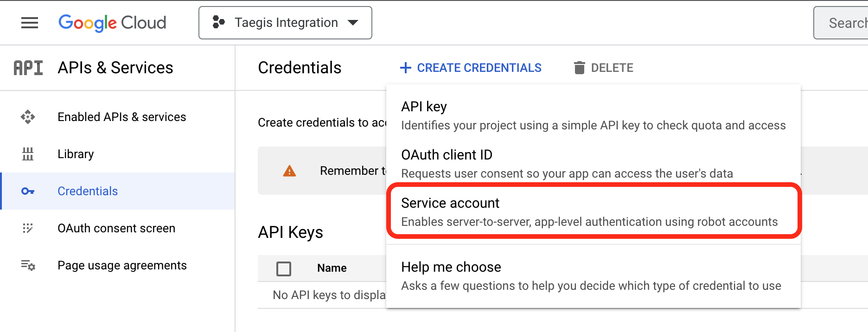This screenshot has width=868, height=332.
Task: Click the Page usage agreements settings icon
Action: pyautogui.click(x=28, y=265)
